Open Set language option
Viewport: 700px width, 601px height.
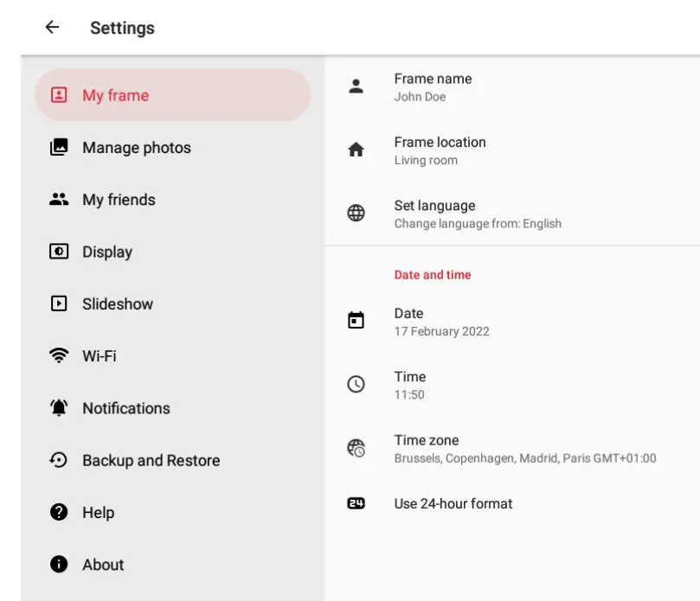476,214
